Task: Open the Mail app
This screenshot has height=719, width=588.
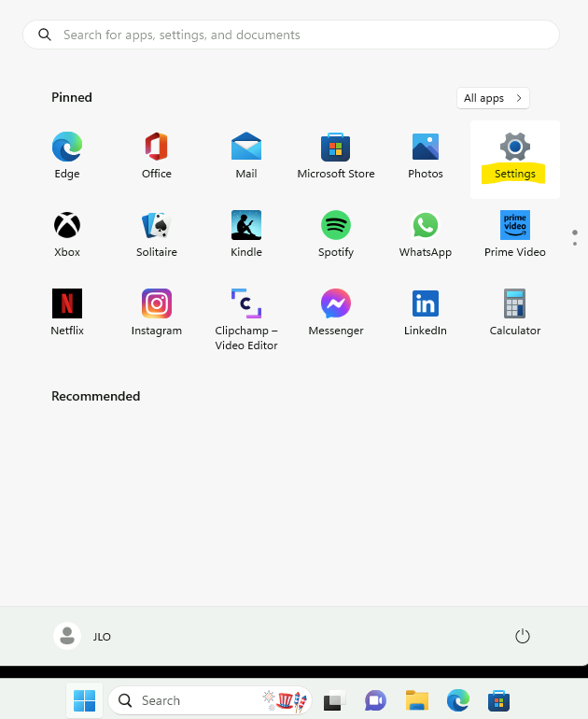Action: click(246, 157)
